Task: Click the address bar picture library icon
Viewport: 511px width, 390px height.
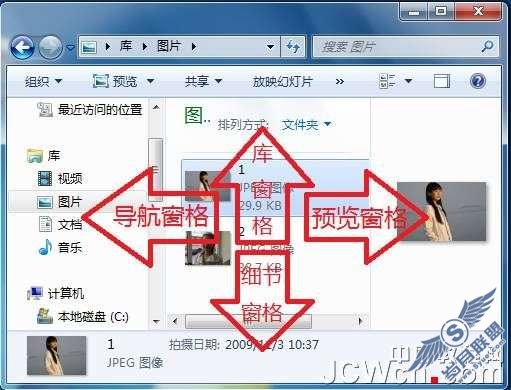Action: pyautogui.click(x=89, y=47)
